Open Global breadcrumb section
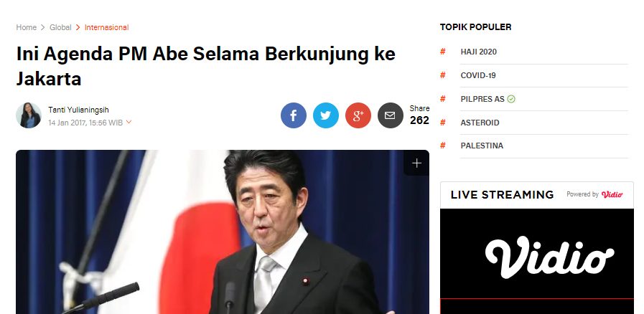This screenshot has width=644, height=314. pos(60,27)
